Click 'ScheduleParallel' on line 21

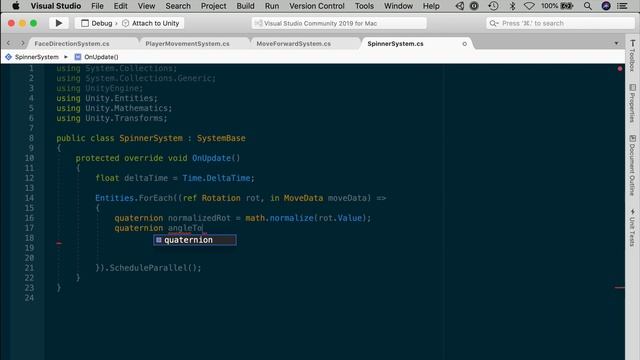pos(148,268)
